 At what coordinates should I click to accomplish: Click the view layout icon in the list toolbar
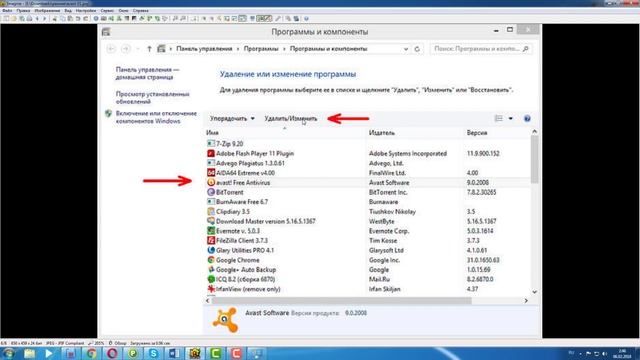499,118
